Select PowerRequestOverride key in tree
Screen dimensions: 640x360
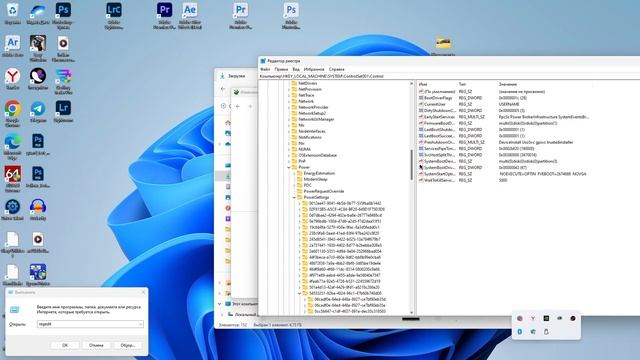pyautogui.click(x=324, y=191)
